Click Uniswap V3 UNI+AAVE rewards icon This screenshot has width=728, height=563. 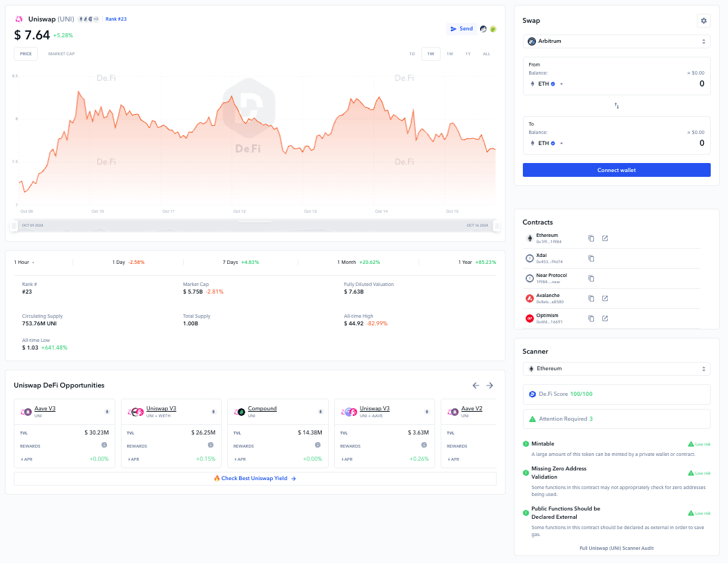(424, 445)
